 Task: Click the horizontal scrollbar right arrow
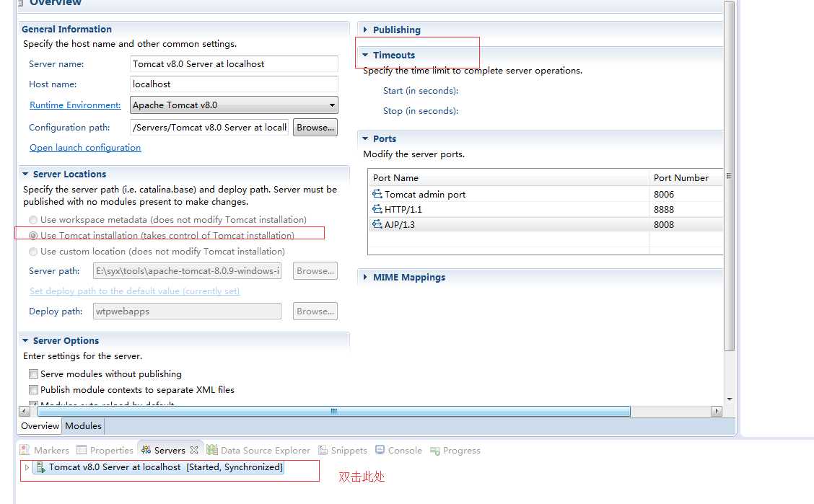717,411
